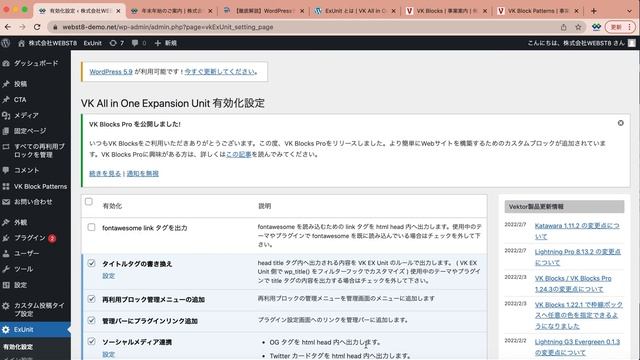Screen dimensions: 640x360
Task: Open the 固定ページ pages menu
Action: point(30,131)
